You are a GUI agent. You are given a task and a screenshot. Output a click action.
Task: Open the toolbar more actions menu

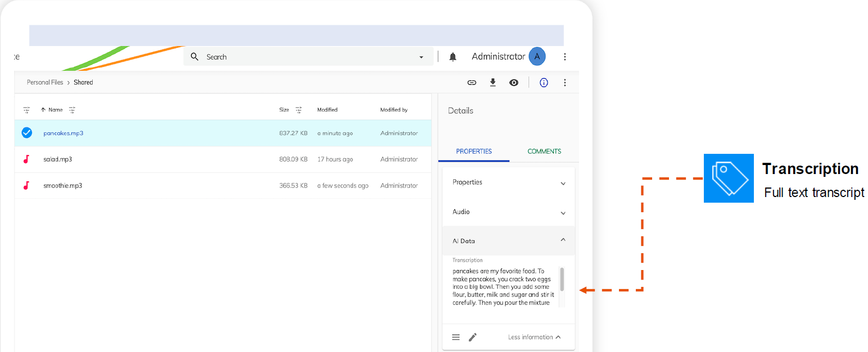565,83
